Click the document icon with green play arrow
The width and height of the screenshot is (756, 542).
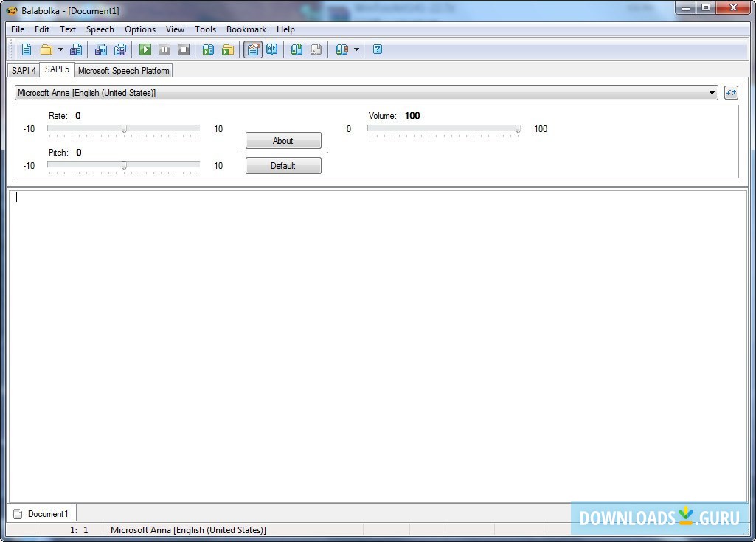(x=208, y=49)
